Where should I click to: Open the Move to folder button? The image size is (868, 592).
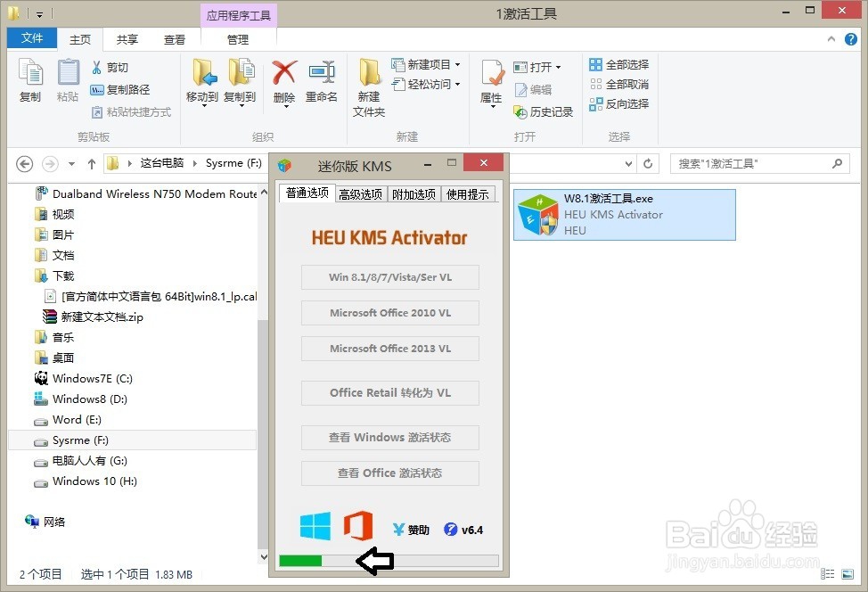pos(202,82)
